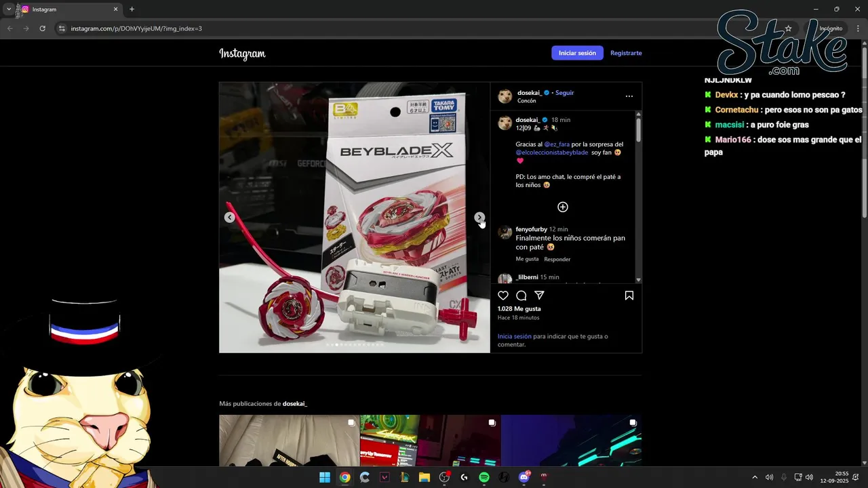
Task: Click Mario166's chat username
Action: 733,140
